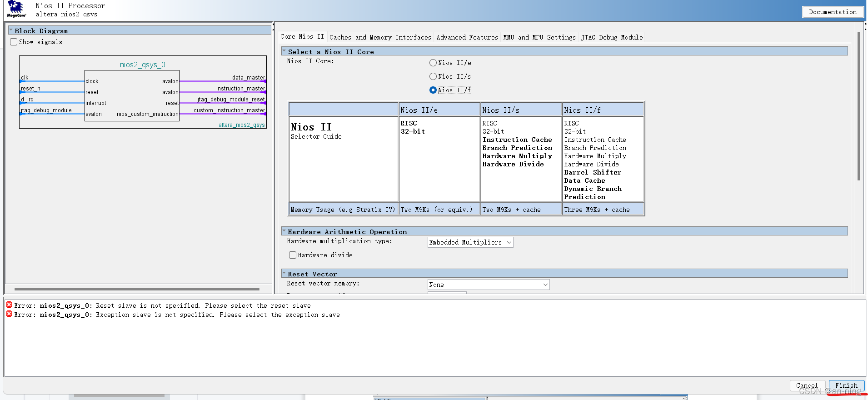The width and height of the screenshot is (868, 400).
Task: Click the reset_n input port label
Action: 30,89
